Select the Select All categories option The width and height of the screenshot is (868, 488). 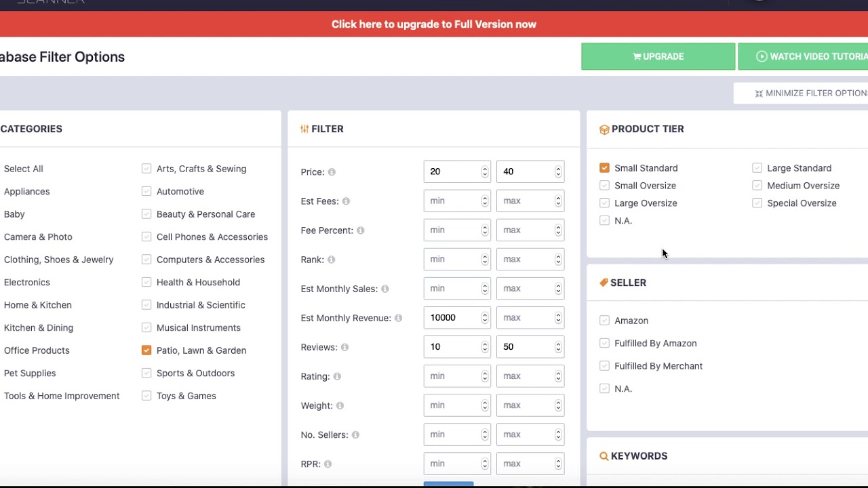[24, 169]
